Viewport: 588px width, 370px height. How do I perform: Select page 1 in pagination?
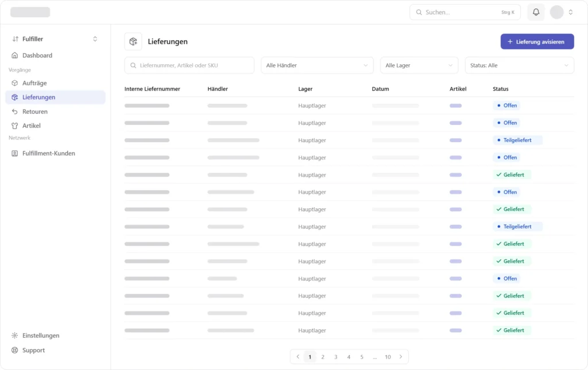pyautogui.click(x=310, y=357)
